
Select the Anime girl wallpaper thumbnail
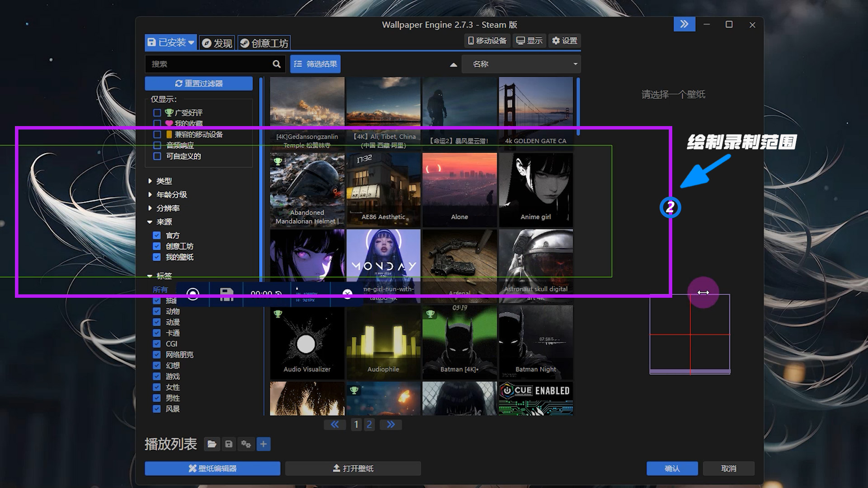tap(536, 190)
